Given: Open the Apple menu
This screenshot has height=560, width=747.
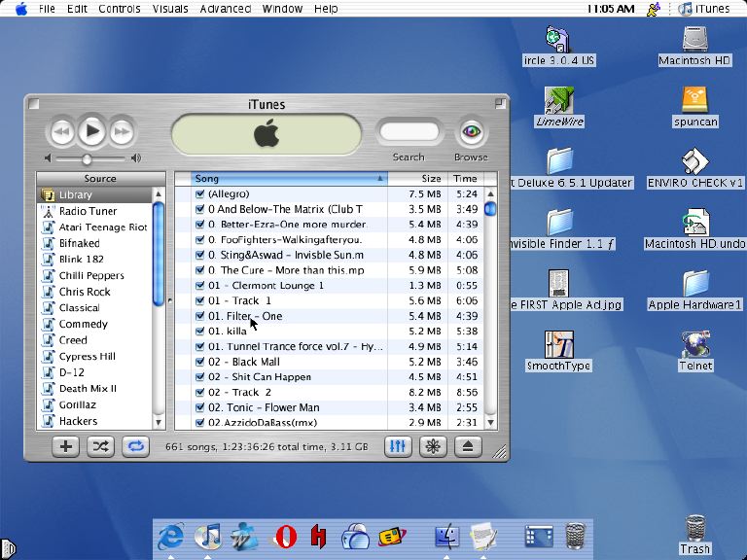Looking at the screenshot, I should [x=21, y=9].
